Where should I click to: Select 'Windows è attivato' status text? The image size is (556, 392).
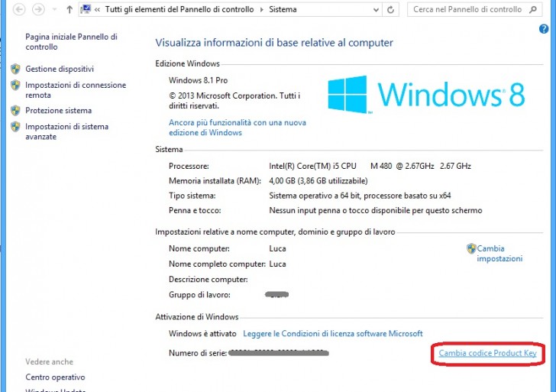coord(202,333)
